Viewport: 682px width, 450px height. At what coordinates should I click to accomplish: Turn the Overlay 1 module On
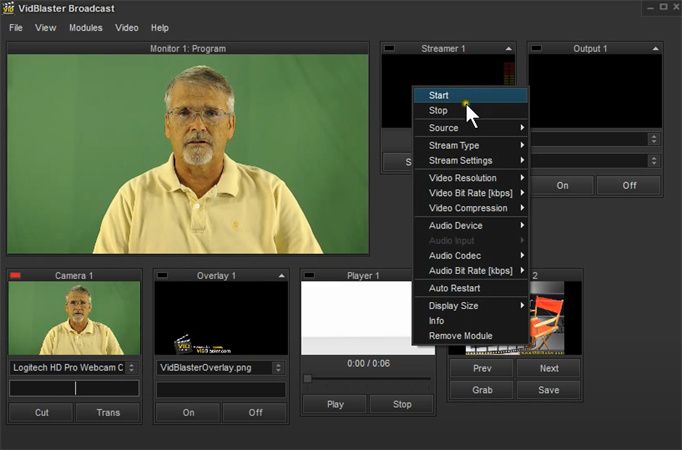pyautogui.click(x=187, y=412)
